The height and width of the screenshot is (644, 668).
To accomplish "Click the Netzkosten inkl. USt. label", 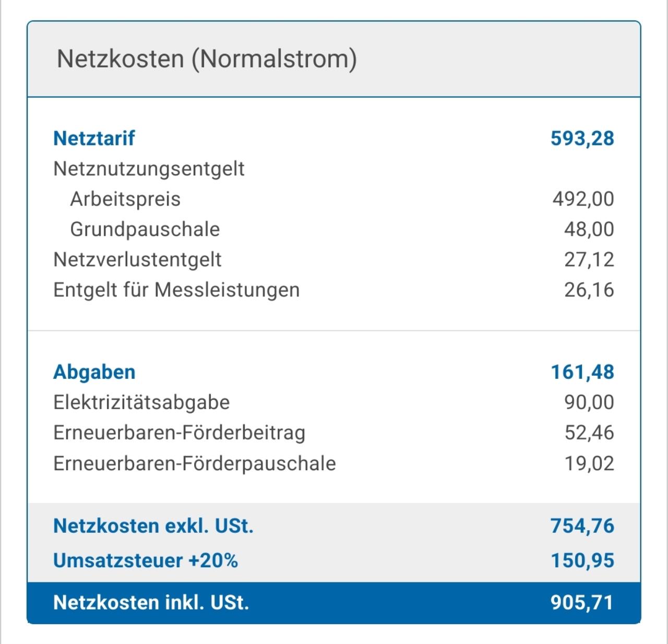I will click(151, 602).
